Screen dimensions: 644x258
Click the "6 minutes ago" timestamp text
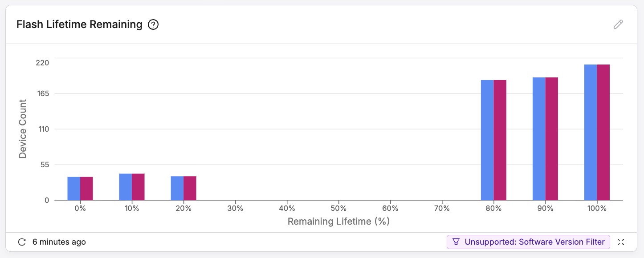(59, 242)
